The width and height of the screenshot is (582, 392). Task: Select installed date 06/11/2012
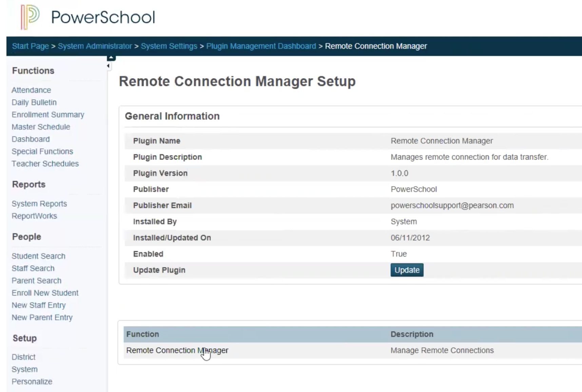click(x=410, y=238)
